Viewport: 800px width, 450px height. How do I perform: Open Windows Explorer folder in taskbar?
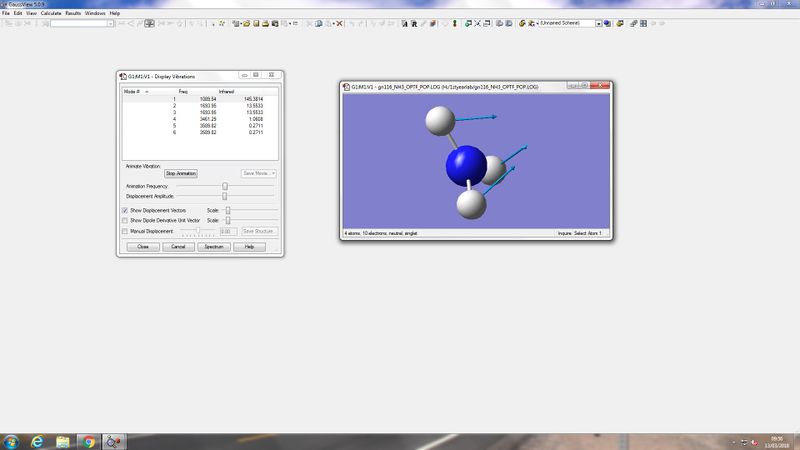coord(63,442)
